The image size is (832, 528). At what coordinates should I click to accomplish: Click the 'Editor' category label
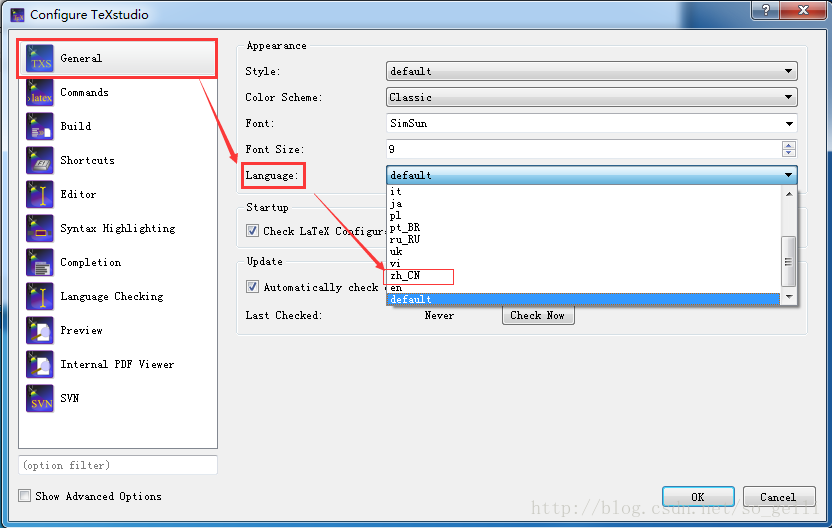point(79,194)
